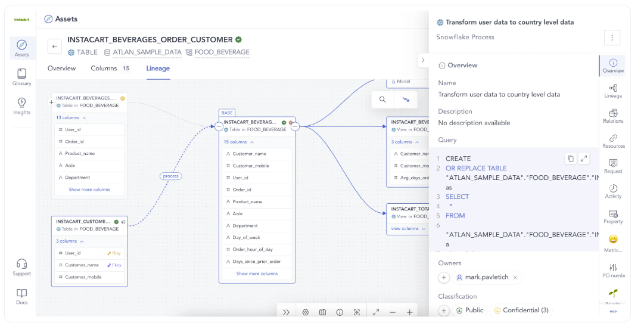644x329 pixels.
Task: Copy the SQL query to the clipboard
Action: 570,159
